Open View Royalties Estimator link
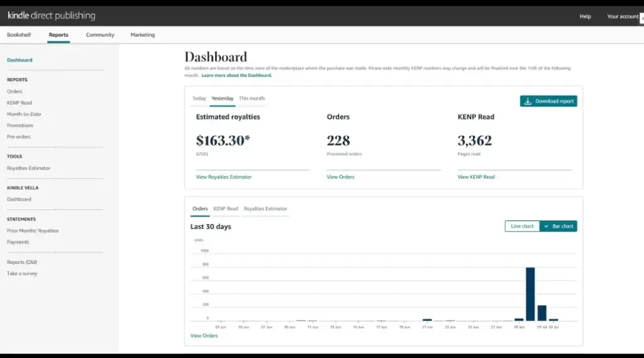 pyautogui.click(x=224, y=177)
